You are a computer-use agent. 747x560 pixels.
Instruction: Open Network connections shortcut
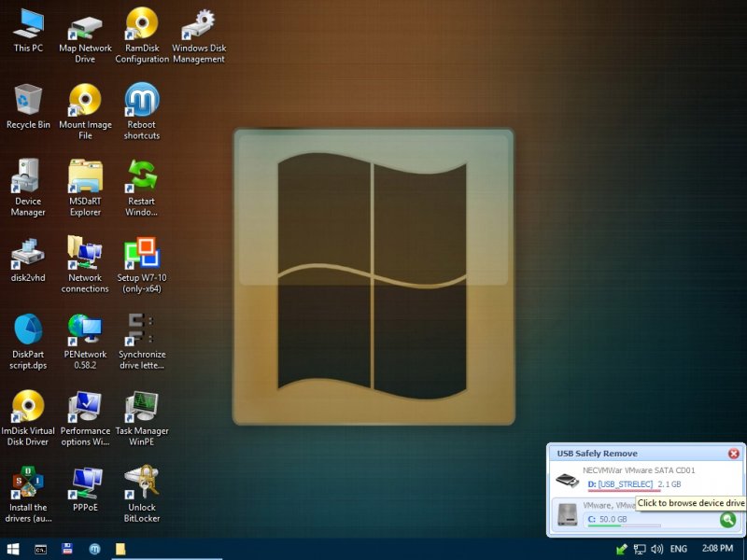[x=85, y=265]
